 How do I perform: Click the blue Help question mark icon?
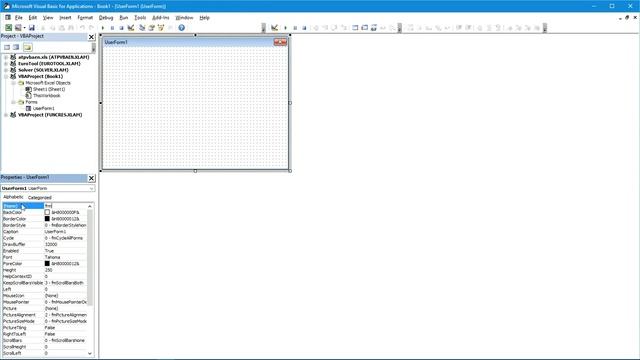pyautogui.click(x=182, y=28)
